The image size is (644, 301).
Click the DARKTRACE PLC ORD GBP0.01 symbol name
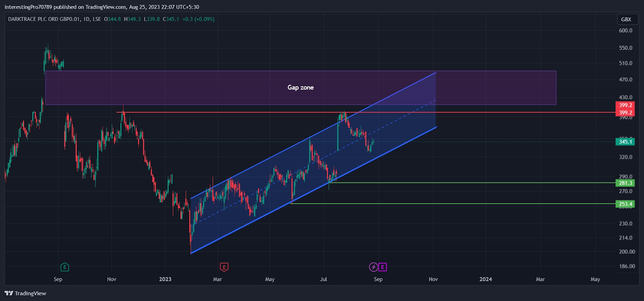44,19
